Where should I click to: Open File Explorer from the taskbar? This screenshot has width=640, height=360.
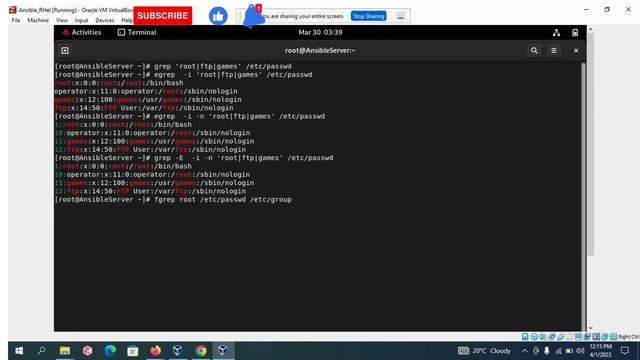tap(65, 351)
